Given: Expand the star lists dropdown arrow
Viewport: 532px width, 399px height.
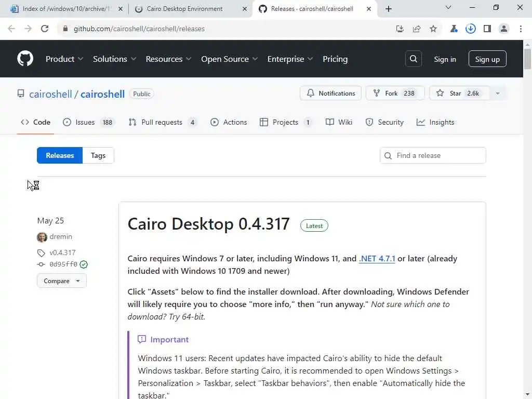Looking at the screenshot, I should tap(498, 94).
